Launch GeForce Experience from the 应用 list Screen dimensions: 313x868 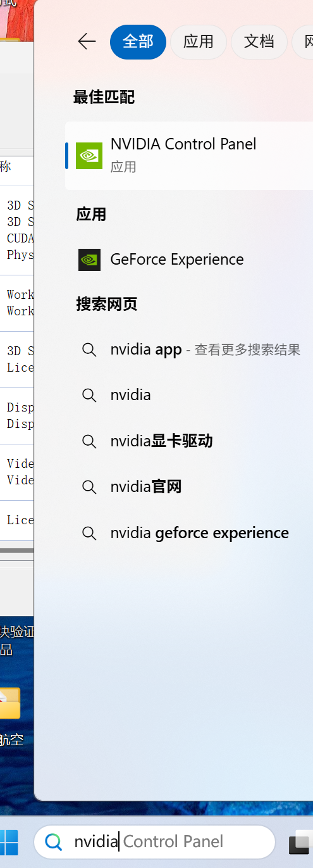189,260
